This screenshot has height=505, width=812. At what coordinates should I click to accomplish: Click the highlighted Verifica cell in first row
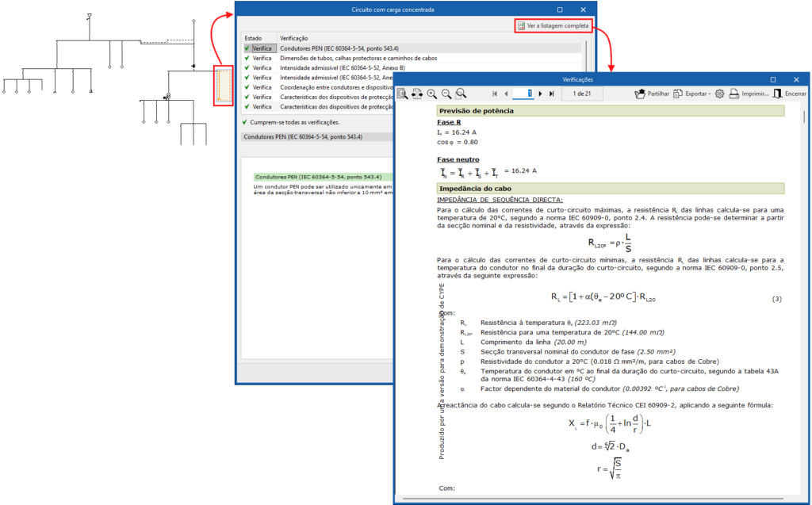263,48
